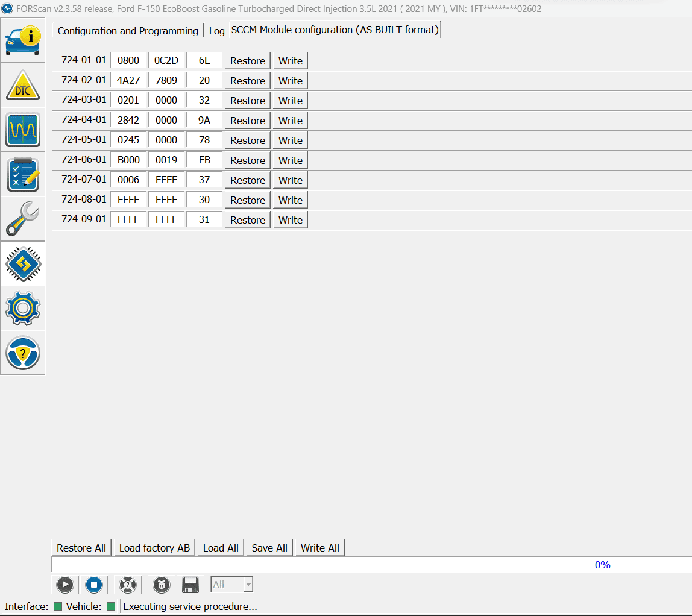This screenshot has height=616, width=692.
Task: Click Restore for row 724-09-01
Action: [248, 220]
